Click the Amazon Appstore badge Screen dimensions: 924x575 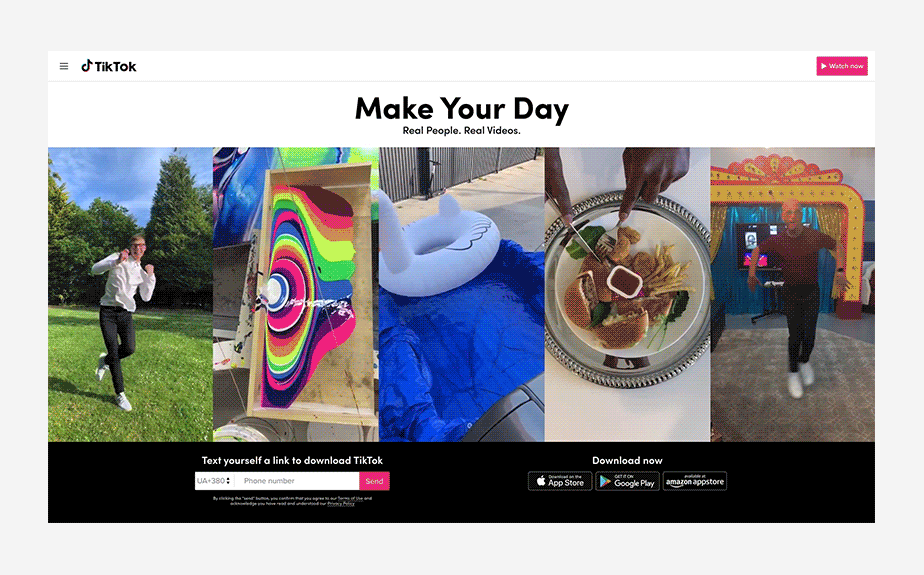(695, 481)
